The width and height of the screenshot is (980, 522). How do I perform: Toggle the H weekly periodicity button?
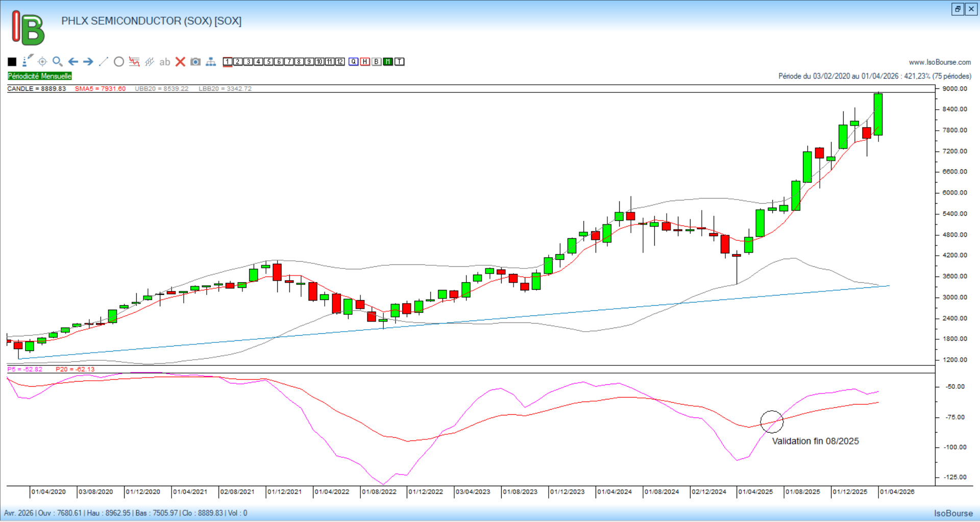pos(365,62)
